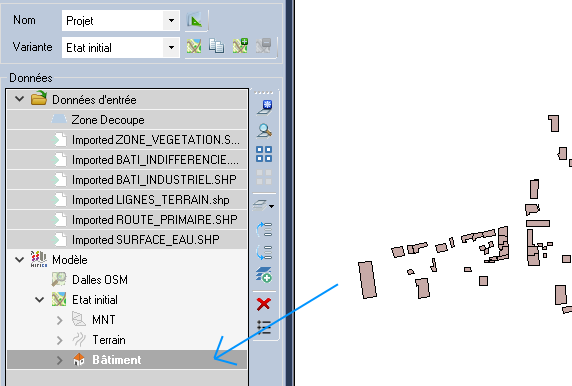Click the Dalles OSM map magnifier icon
Image resolution: width=572 pixels, height=386 pixels.
click(x=59, y=279)
